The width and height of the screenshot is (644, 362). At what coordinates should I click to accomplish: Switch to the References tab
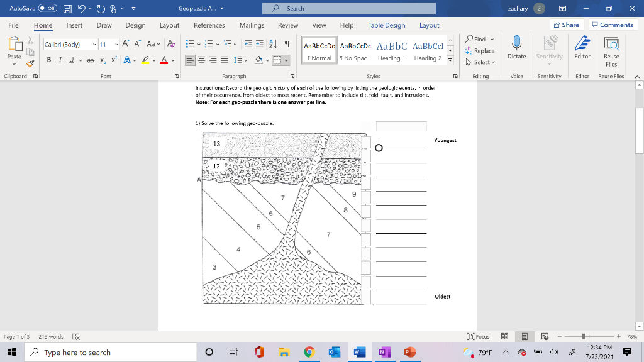209,25
